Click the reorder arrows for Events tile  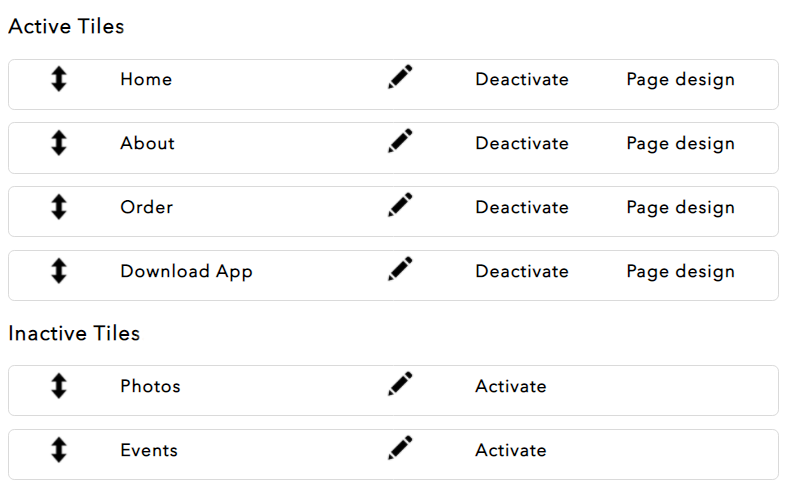tap(59, 450)
